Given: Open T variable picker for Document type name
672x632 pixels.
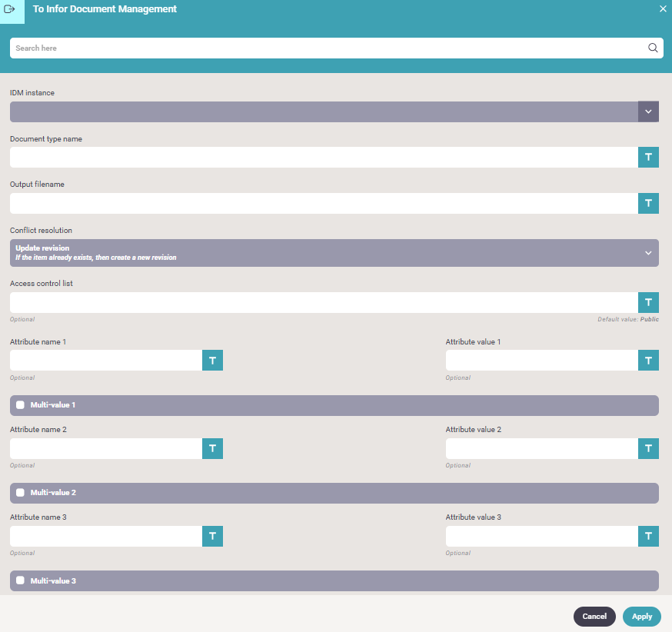Looking at the screenshot, I should click(x=648, y=158).
